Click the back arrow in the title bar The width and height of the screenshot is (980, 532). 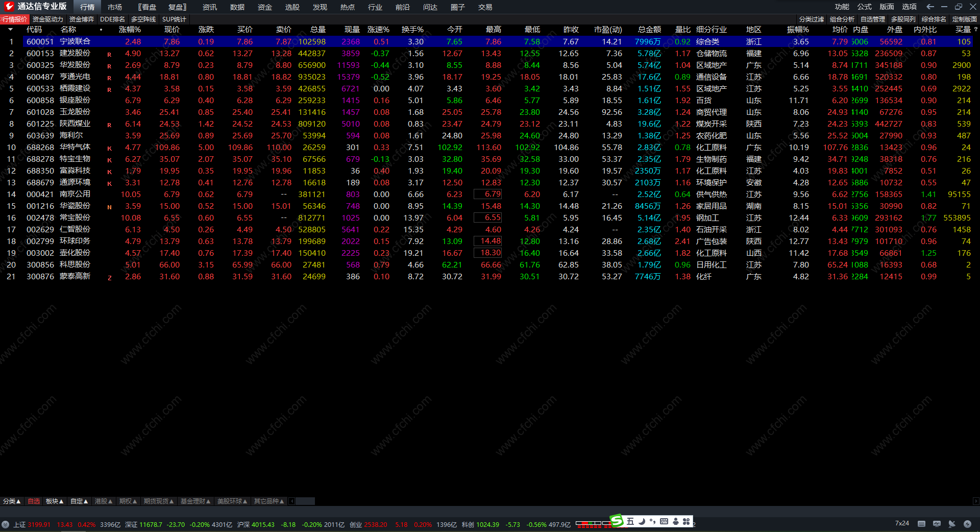(930, 7)
